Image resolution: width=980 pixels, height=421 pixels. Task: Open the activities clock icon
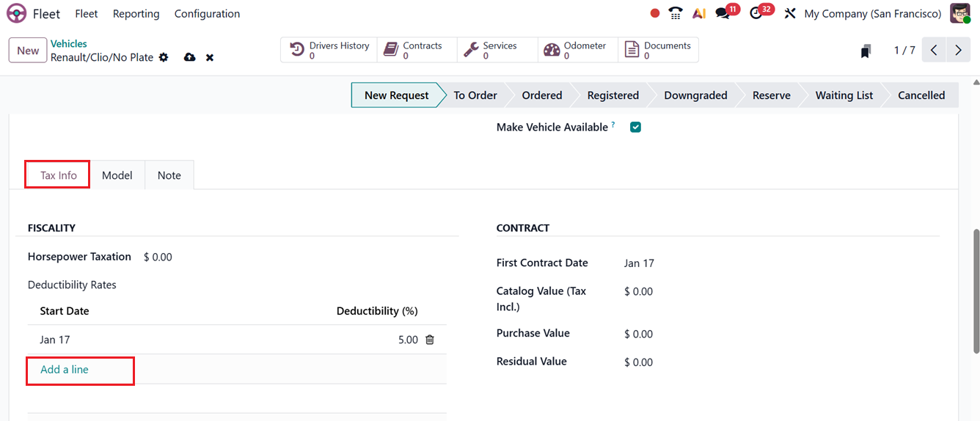756,14
